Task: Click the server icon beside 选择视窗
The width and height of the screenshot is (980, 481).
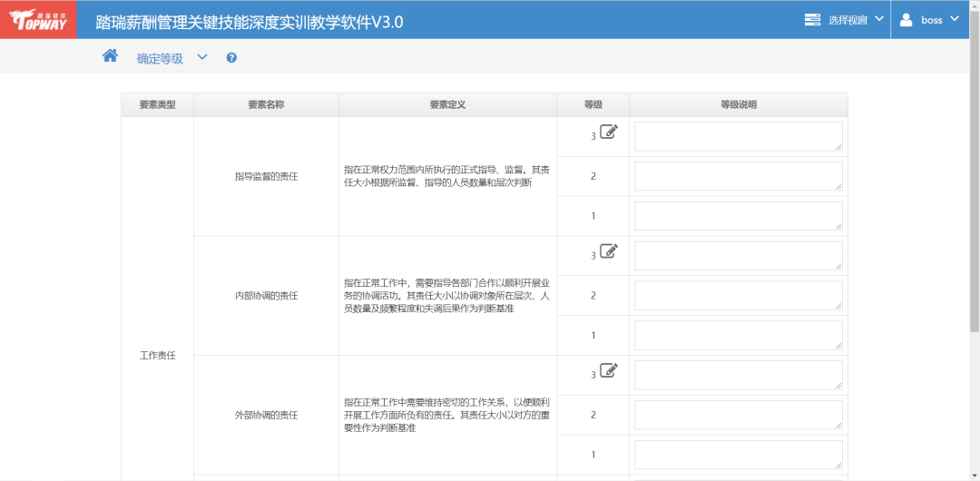Action: click(813, 19)
